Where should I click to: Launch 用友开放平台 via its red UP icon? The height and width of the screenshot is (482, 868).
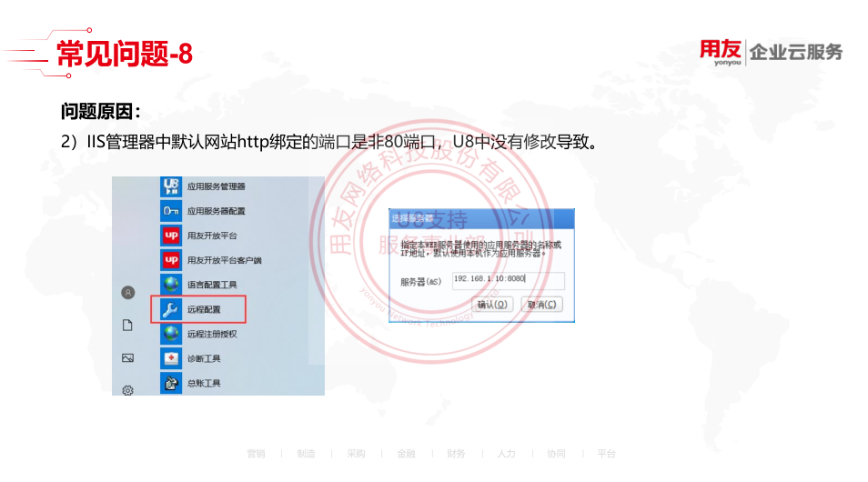171,236
